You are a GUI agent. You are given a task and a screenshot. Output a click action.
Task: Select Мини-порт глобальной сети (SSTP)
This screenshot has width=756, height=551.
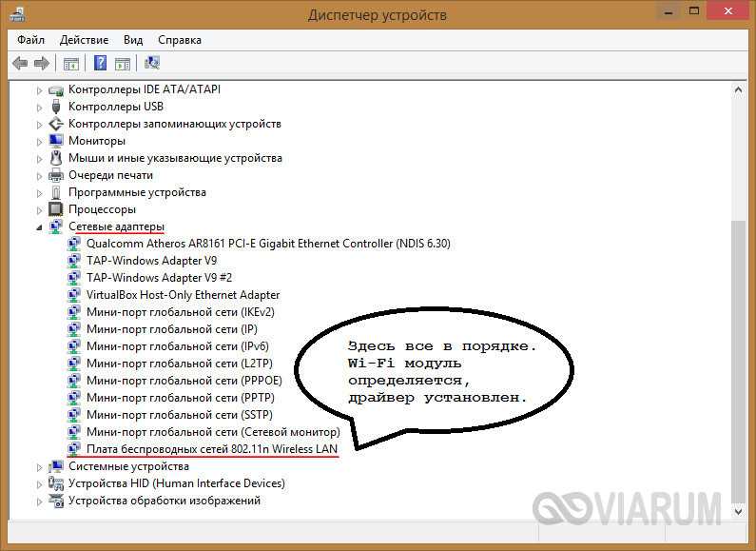pos(180,415)
